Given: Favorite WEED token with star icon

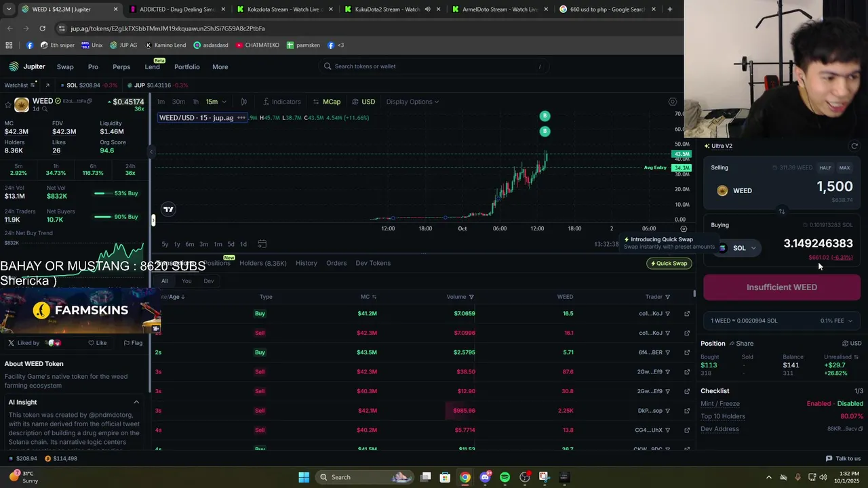Looking at the screenshot, I should click(7, 104).
